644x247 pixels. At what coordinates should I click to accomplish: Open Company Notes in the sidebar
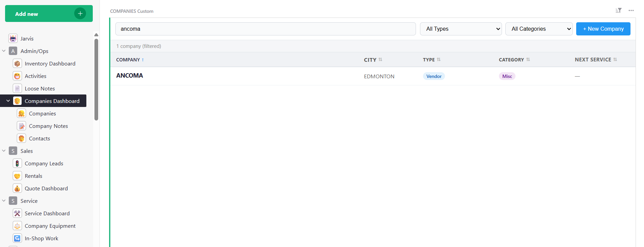tap(48, 126)
